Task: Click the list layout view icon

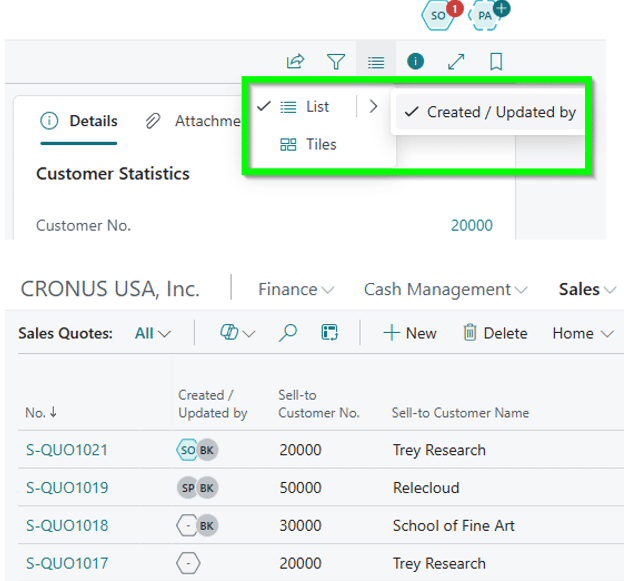Action: 375,62
